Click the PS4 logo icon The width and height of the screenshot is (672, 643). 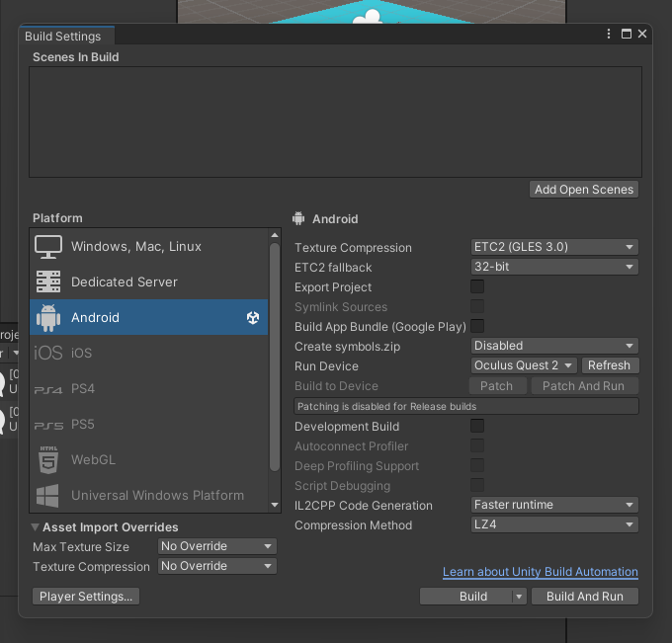click(x=48, y=389)
